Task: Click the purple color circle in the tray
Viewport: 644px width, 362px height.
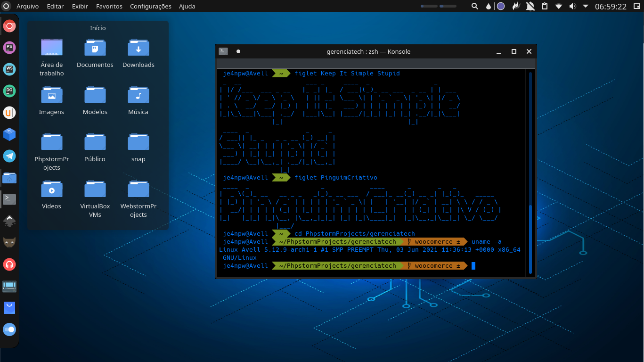Action: coord(501,6)
